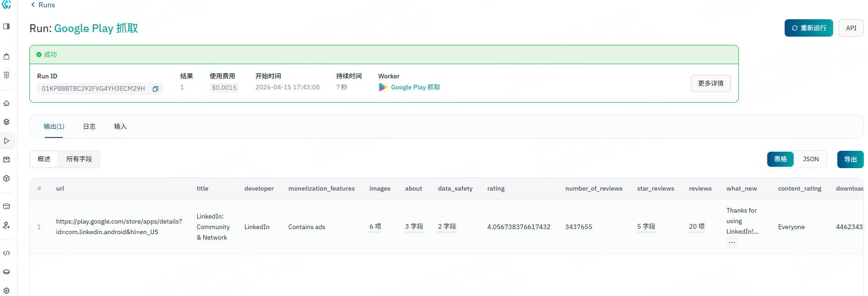Select the 所有字段 all-fields view
The width and height of the screenshot is (868, 296).
pos(79,159)
